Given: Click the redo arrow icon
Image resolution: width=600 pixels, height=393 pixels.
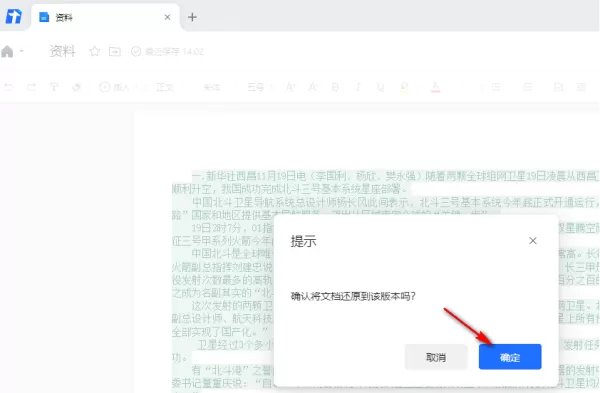Looking at the screenshot, I should 31,87.
